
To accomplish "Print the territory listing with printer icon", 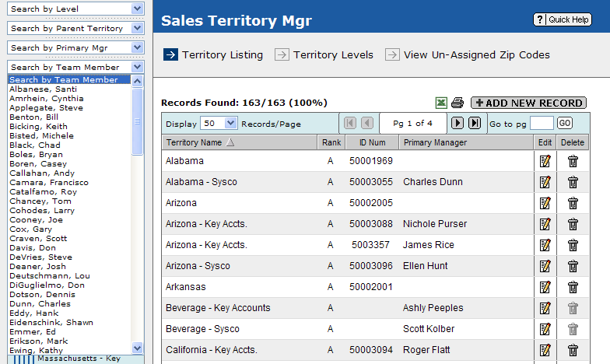I will [457, 103].
